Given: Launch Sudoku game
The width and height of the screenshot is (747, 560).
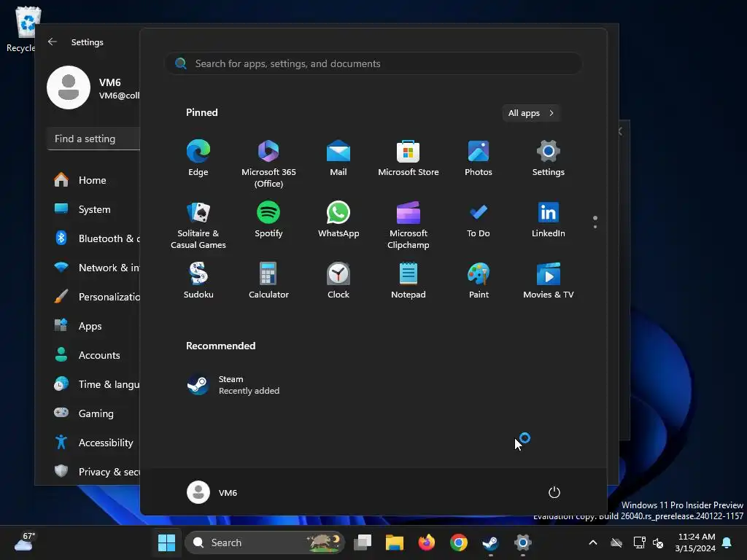Looking at the screenshot, I should (x=198, y=281).
